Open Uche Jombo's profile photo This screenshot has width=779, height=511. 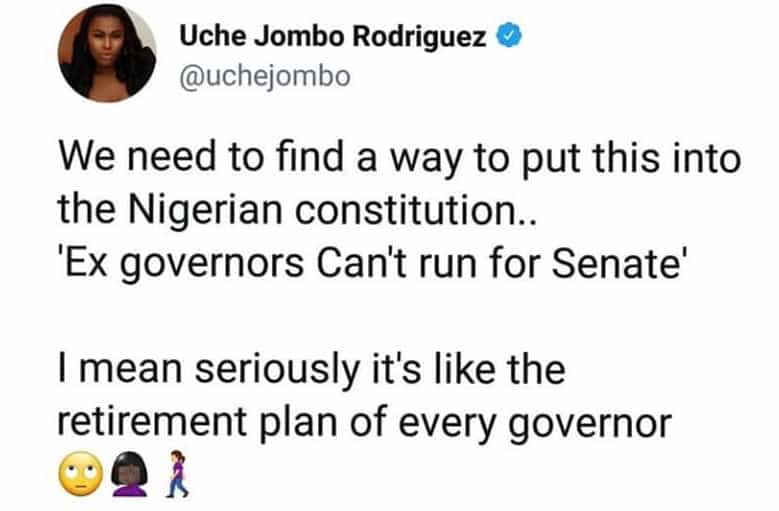coord(107,53)
